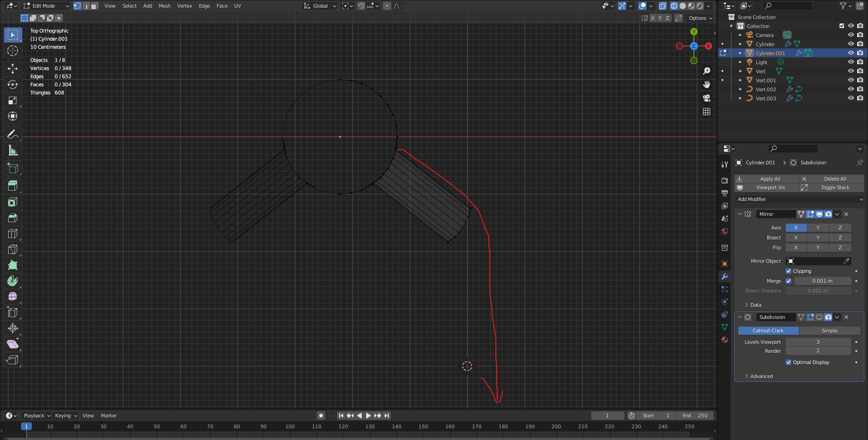The width and height of the screenshot is (868, 440).
Task: Click the Apply All button
Action: pyautogui.click(x=766, y=179)
